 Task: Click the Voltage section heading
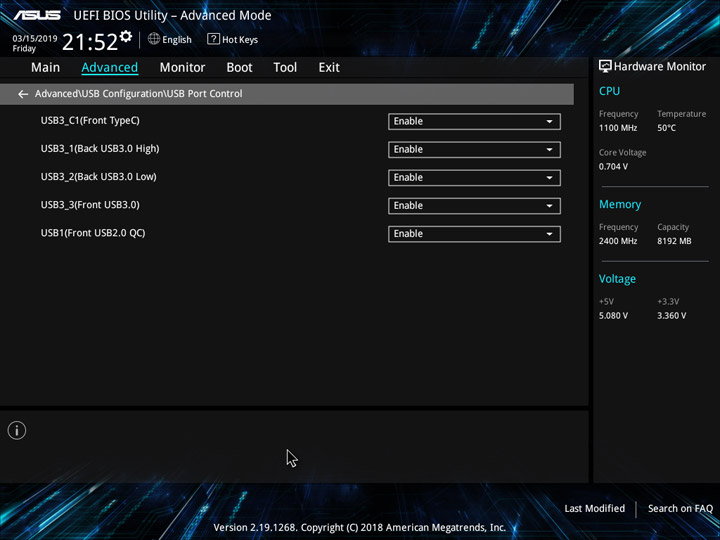pos(617,279)
